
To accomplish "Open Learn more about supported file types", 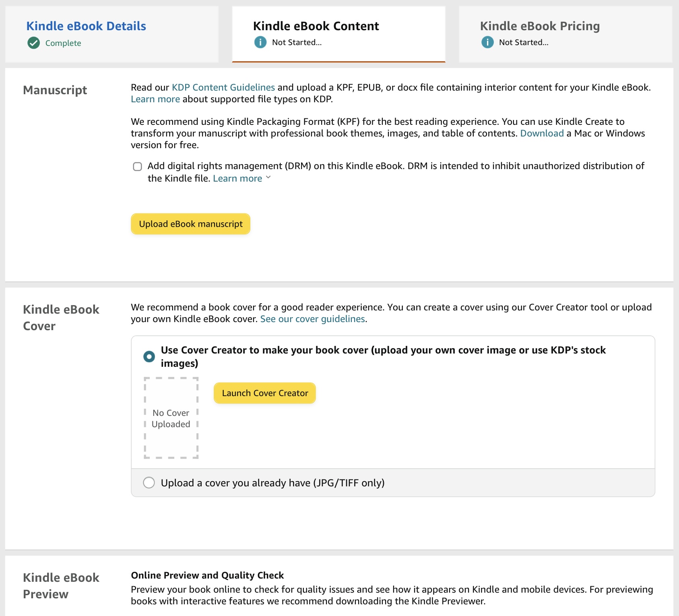I will point(155,99).
